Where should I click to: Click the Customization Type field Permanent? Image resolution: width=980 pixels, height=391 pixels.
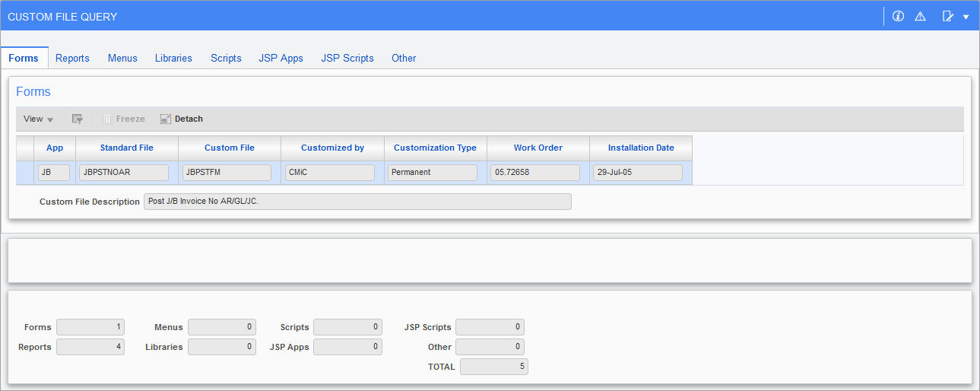click(433, 173)
